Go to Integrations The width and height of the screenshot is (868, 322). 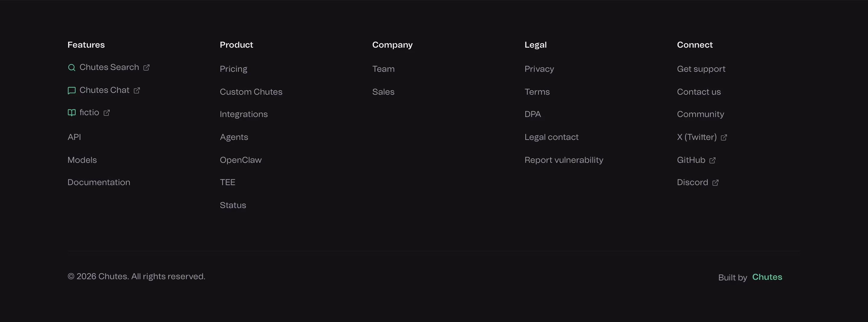point(244,114)
